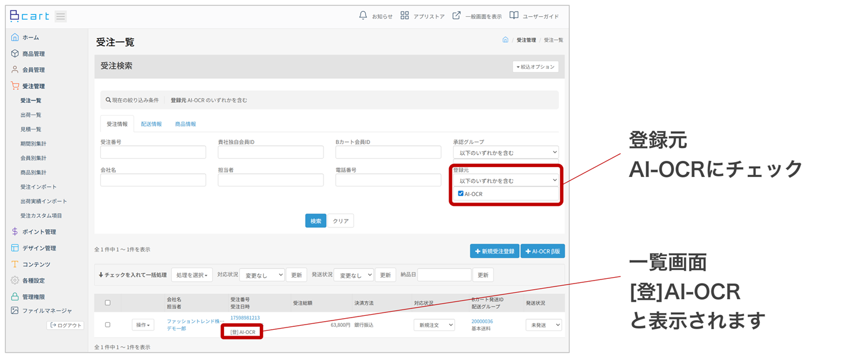This screenshot has height=361, width=868.
Task: Open ポイント管理 dollar icon in sidebar
Action: click(15, 231)
